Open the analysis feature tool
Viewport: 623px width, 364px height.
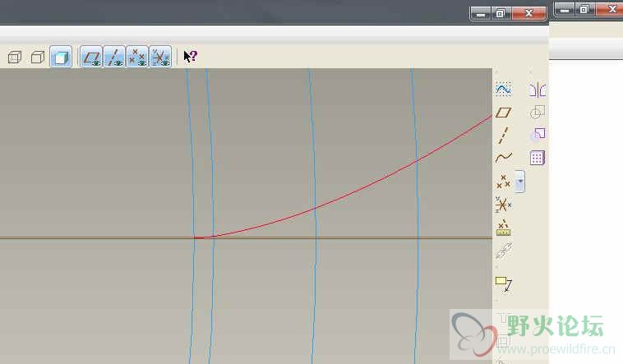click(x=503, y=228)
